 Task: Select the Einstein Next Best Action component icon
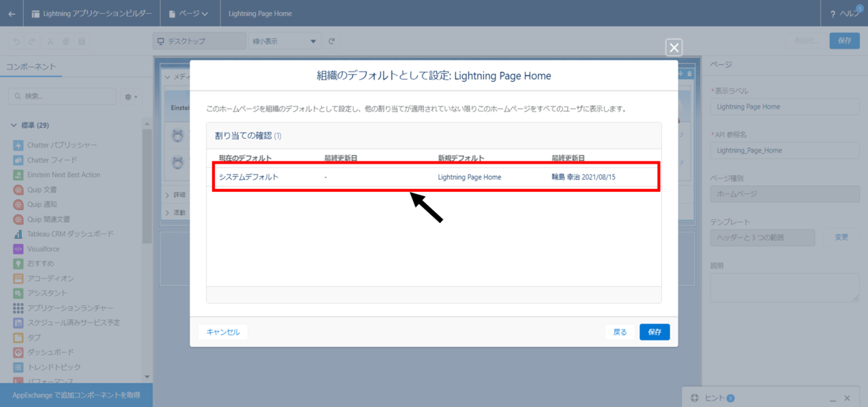click(18, 175)
